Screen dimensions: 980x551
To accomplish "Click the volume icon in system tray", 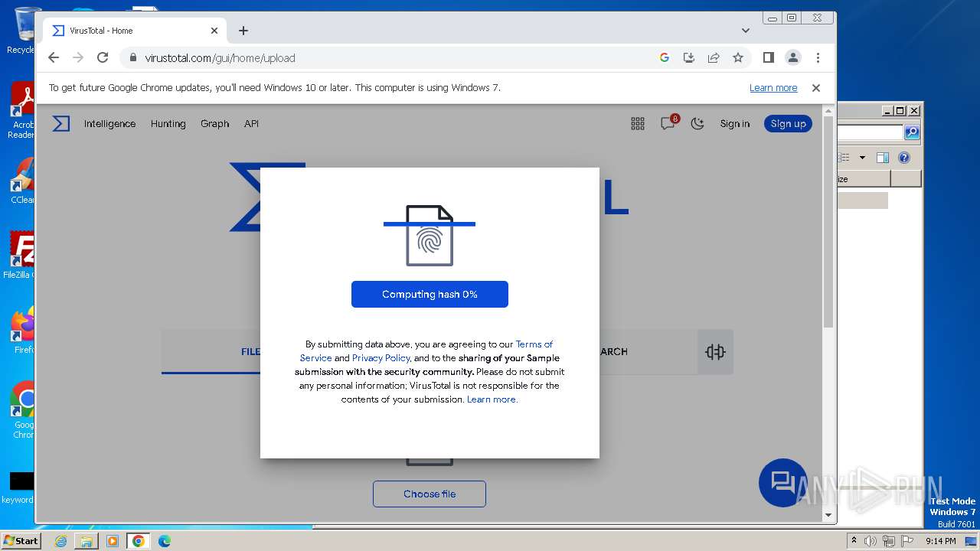I will pyautogui.click(x=871, y=541).
